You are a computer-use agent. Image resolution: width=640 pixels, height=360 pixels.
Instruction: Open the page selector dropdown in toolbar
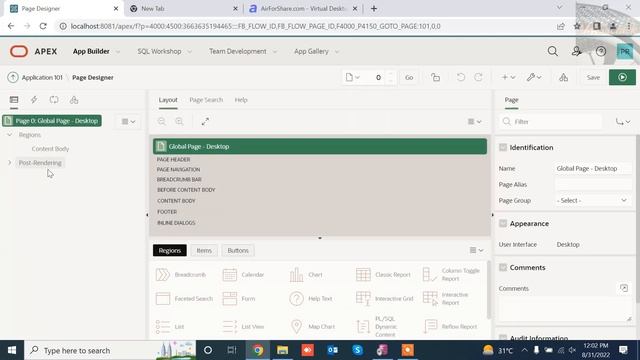coord(352,77)
